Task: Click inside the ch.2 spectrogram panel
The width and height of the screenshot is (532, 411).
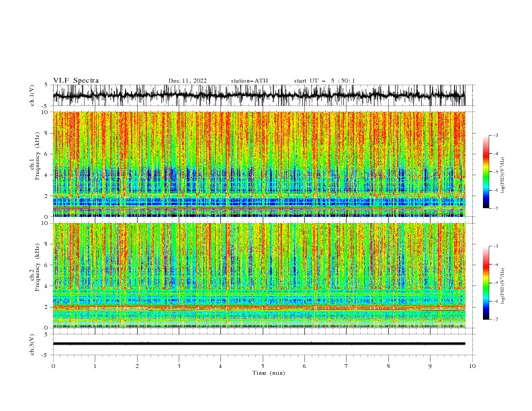Action: pyautogui.click(x=259, y=275)
